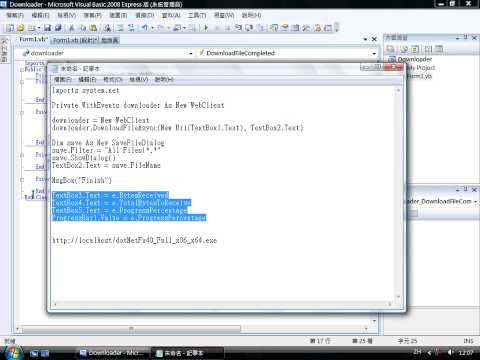Open the Undo history dropdown arrow
The width and height of the screenshot is (480, 360).
point(152,28)
